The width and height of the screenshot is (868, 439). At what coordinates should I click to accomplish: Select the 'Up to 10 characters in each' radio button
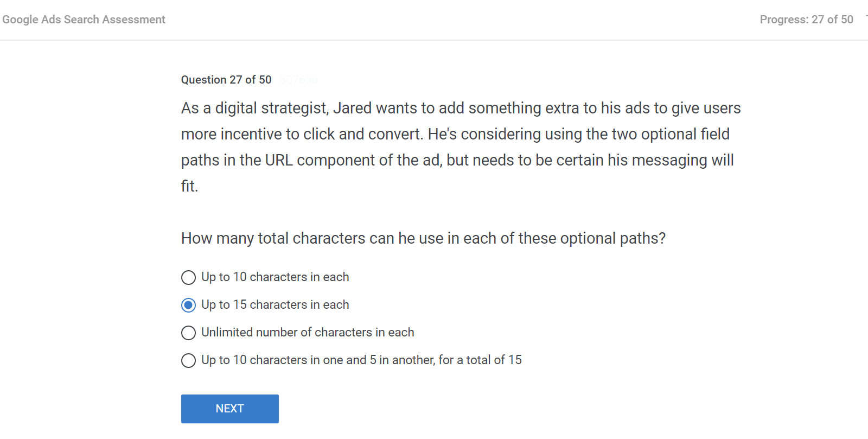click(188, 278)
